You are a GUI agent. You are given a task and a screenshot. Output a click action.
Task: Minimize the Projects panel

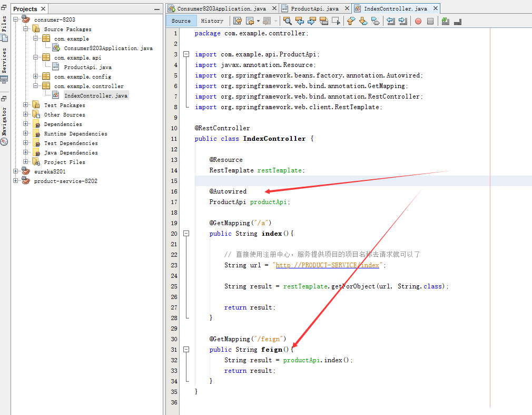157,9
